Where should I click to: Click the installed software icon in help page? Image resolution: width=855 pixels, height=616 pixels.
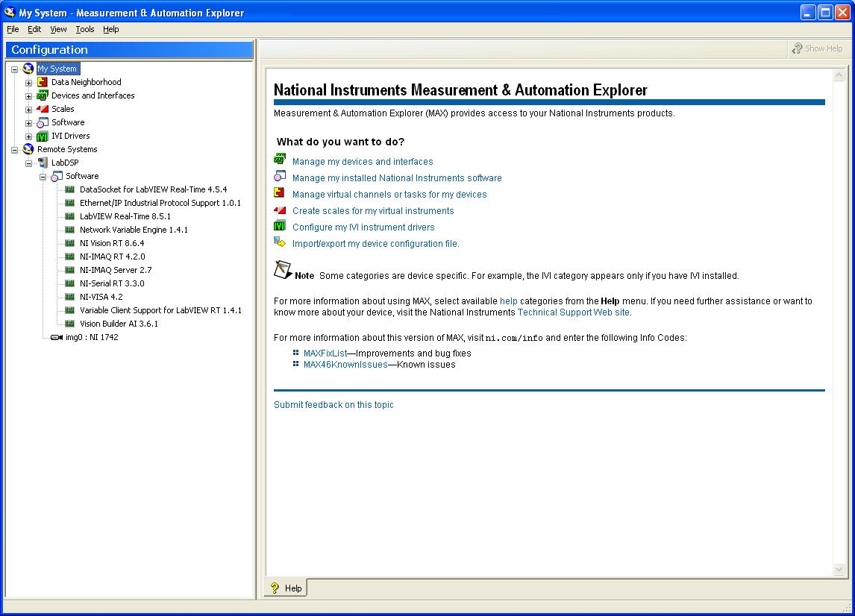[x=280, y=176]
